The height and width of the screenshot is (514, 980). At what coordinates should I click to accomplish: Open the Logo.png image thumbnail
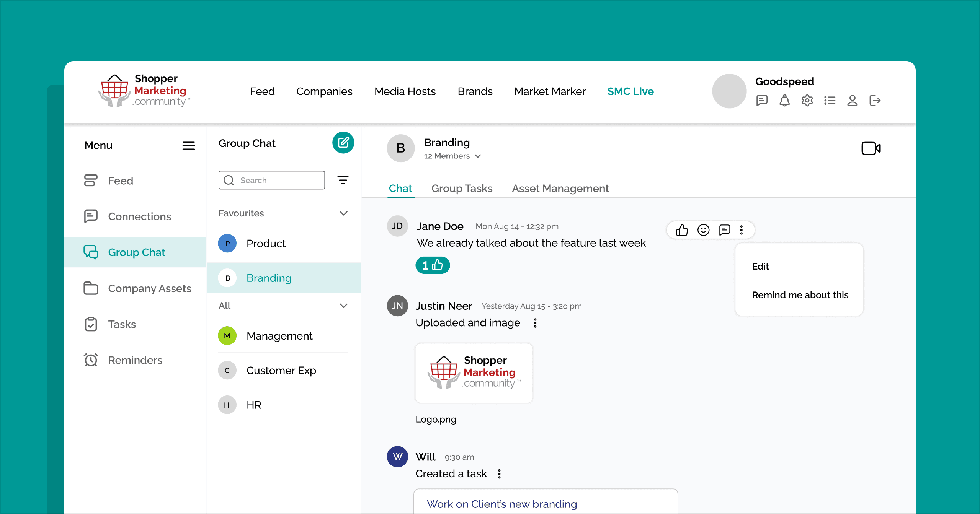tap(474, 373)
